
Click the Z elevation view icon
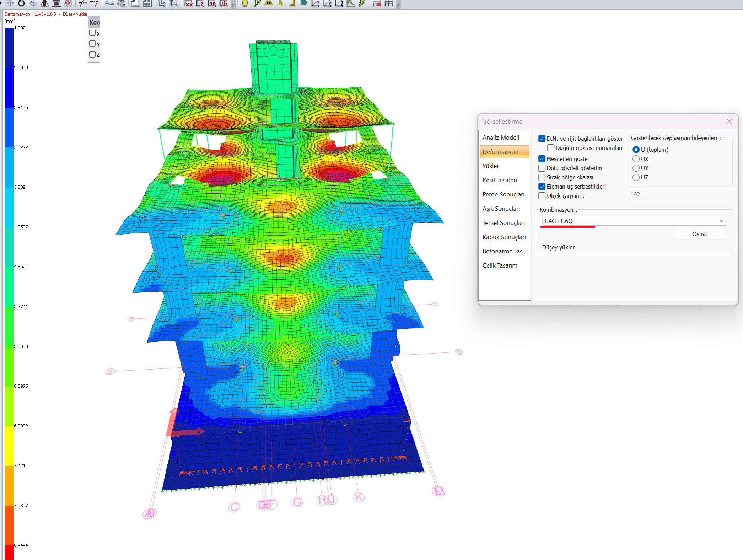(200, 4)
